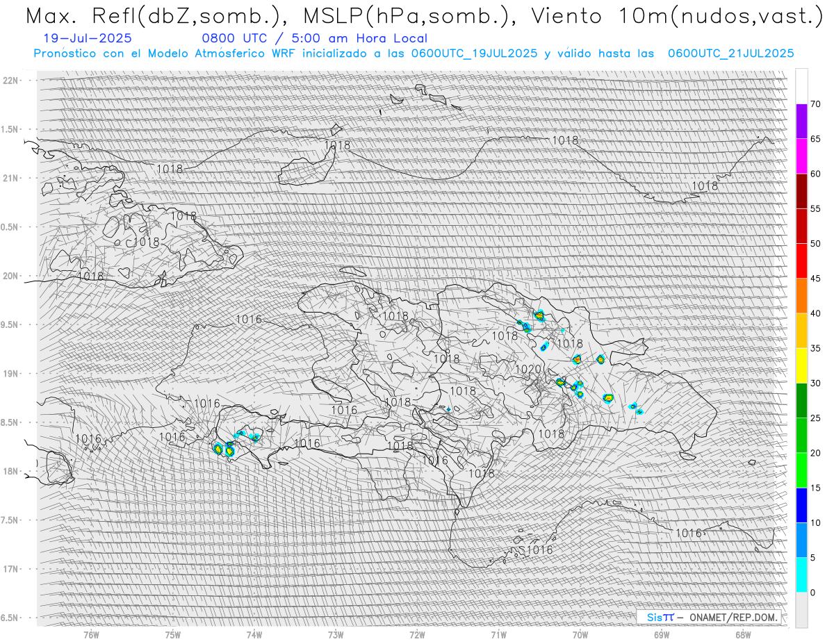Click the latitude axis label "21N"
The width and height of the screenshot is (834, 644).
point(10,178)
